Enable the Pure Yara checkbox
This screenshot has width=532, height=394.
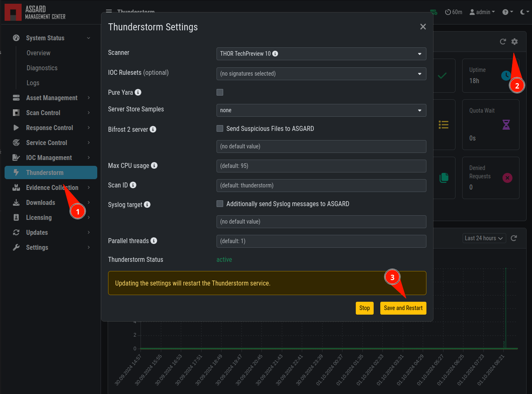point(220,92)
